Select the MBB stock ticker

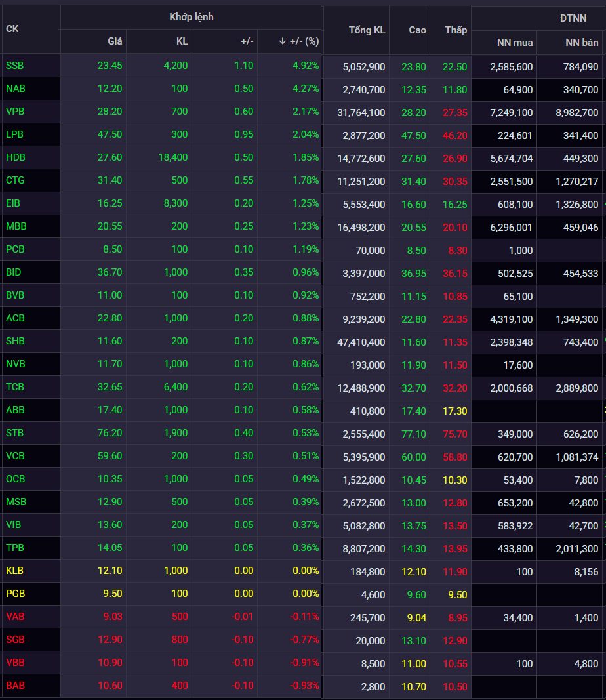16,226
